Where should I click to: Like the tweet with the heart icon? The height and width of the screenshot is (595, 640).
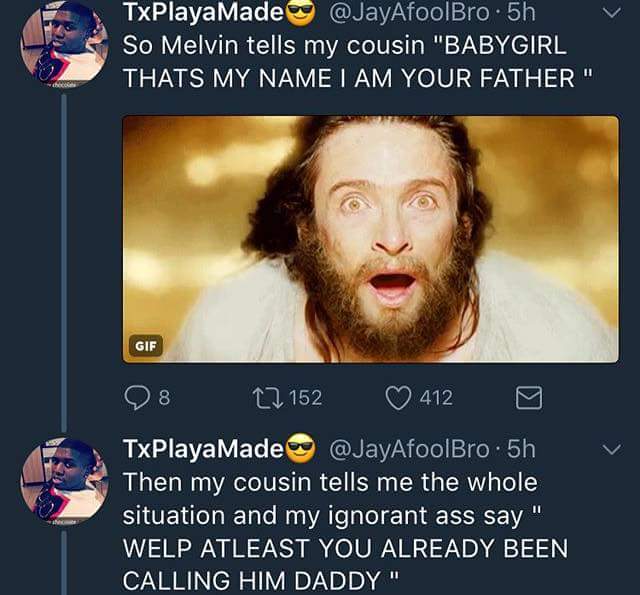tap(398, 398)
